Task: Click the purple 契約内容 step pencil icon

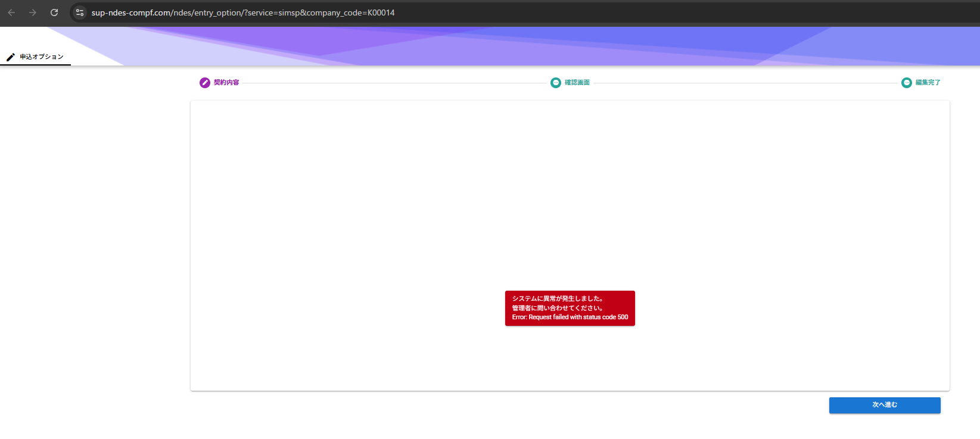Action: (x=204, y=83)
